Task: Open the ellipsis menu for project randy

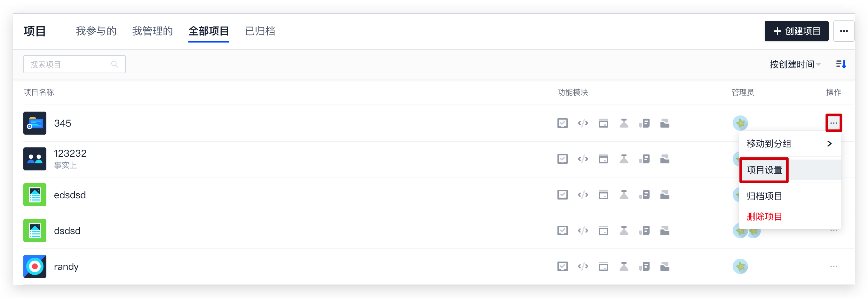Action: (x=834, y=266)
